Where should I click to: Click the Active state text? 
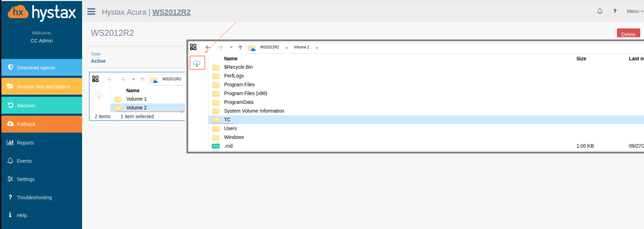(x=98, y=61)
